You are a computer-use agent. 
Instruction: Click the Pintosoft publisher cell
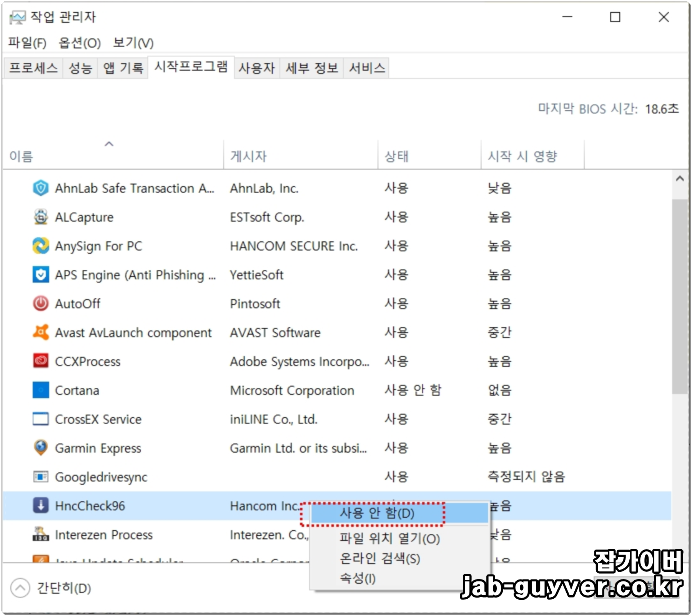pyautogui.click(x=255, y=304)
